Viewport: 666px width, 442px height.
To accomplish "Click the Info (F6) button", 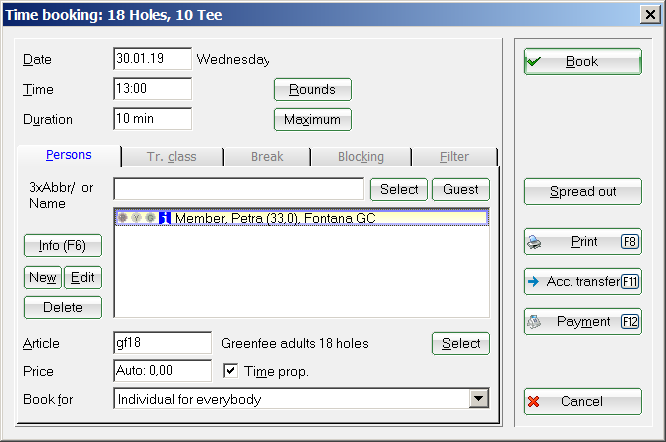I will point(63,245).
